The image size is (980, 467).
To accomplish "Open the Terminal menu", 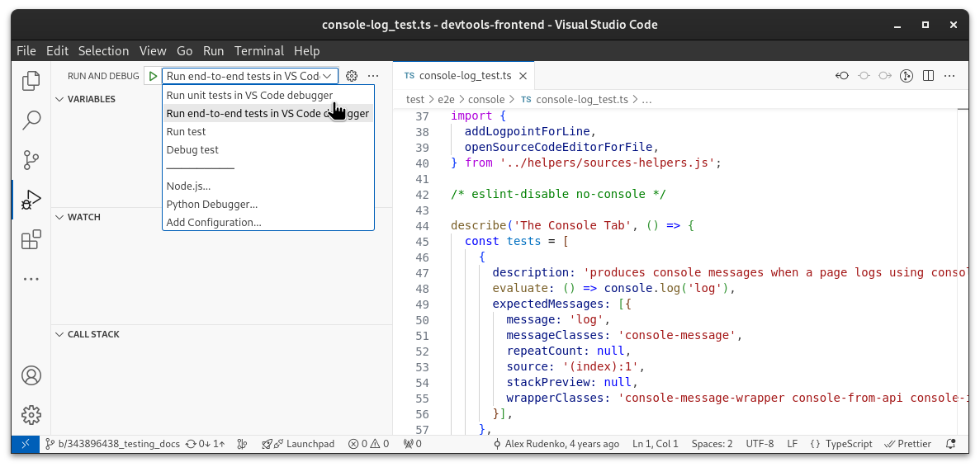I will [x=258, y=50].
